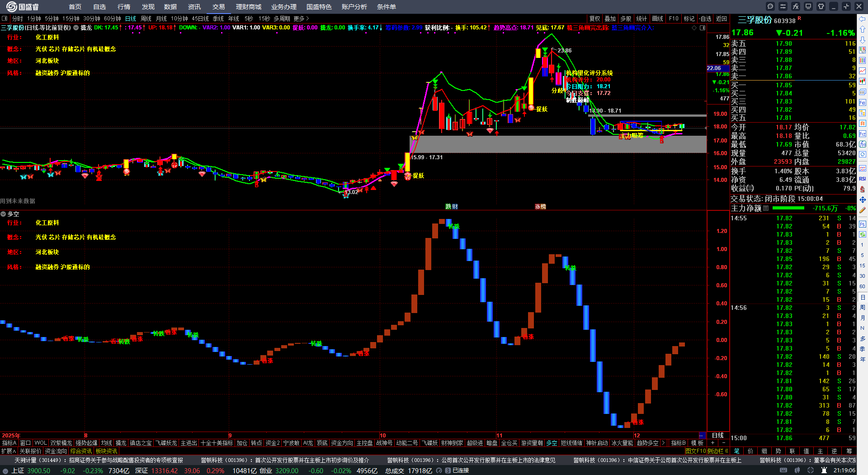Open the 模板 template selector
This screenshot has height=475, width=868.
pos(697,443)
